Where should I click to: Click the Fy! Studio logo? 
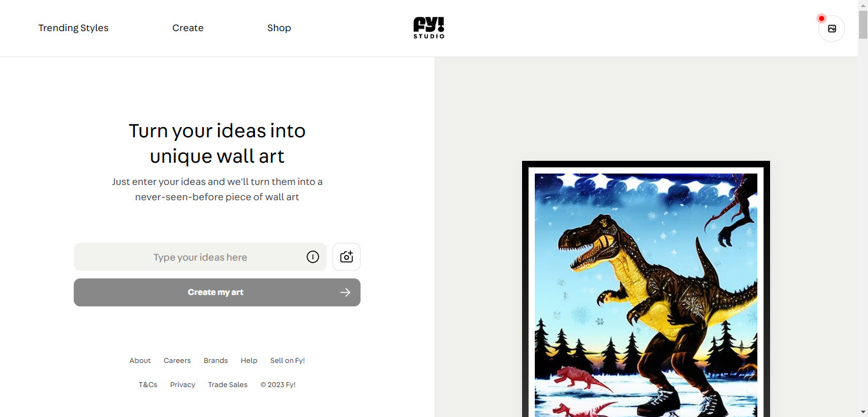429,28
